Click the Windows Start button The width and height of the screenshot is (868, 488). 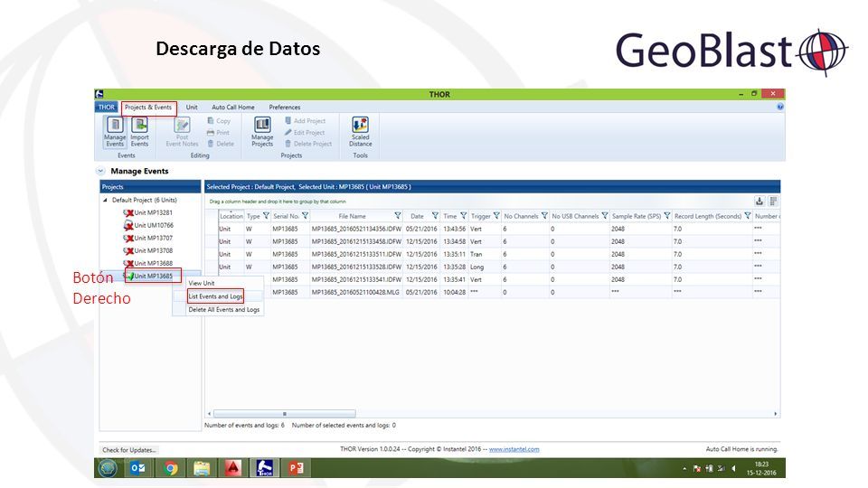[108, 468]
